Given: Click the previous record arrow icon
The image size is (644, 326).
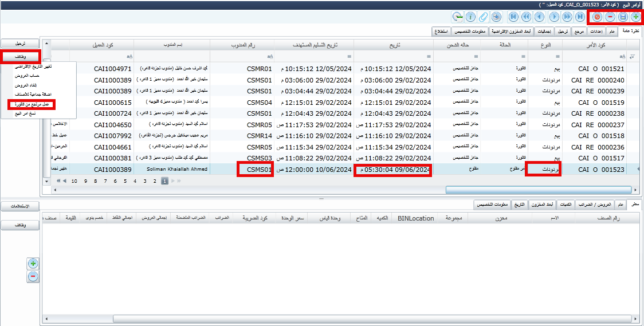Looking at the screenshot, I should tap(540, 17).
